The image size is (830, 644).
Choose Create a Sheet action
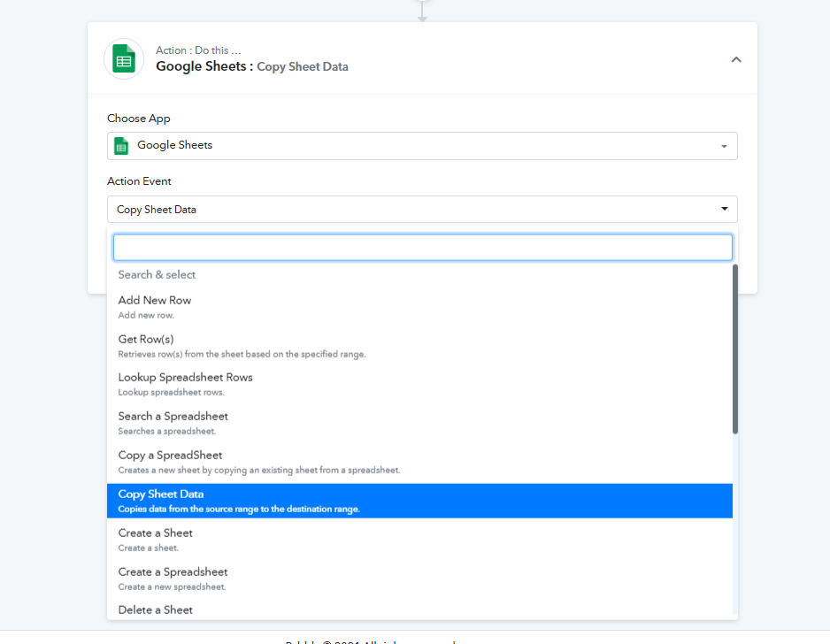(419, 540)
